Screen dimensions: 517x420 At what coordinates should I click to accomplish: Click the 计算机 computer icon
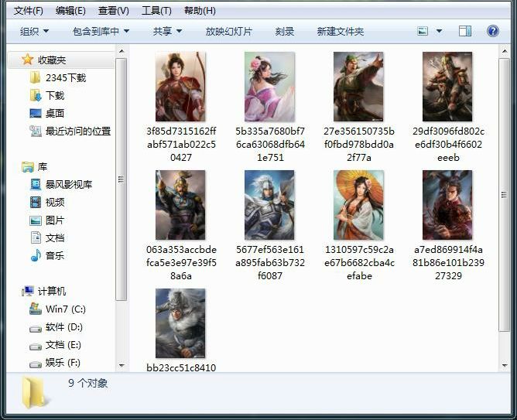coord(28,291)
